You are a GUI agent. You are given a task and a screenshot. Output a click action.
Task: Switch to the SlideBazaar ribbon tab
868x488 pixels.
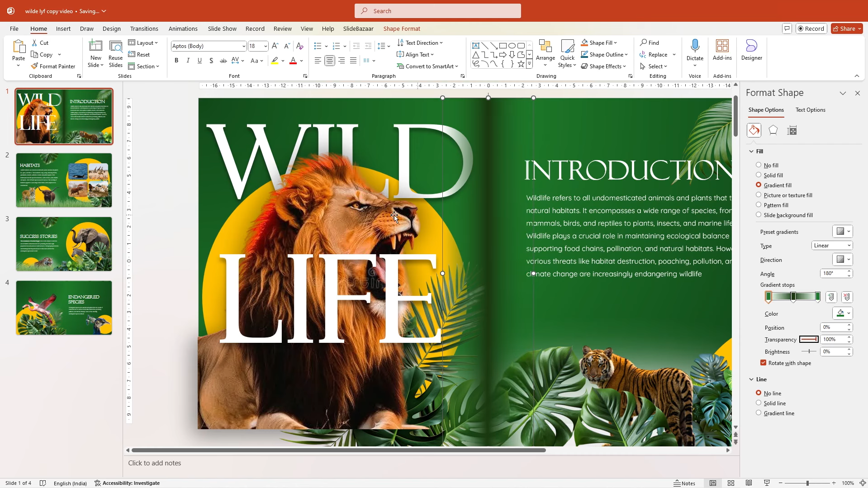358,28
